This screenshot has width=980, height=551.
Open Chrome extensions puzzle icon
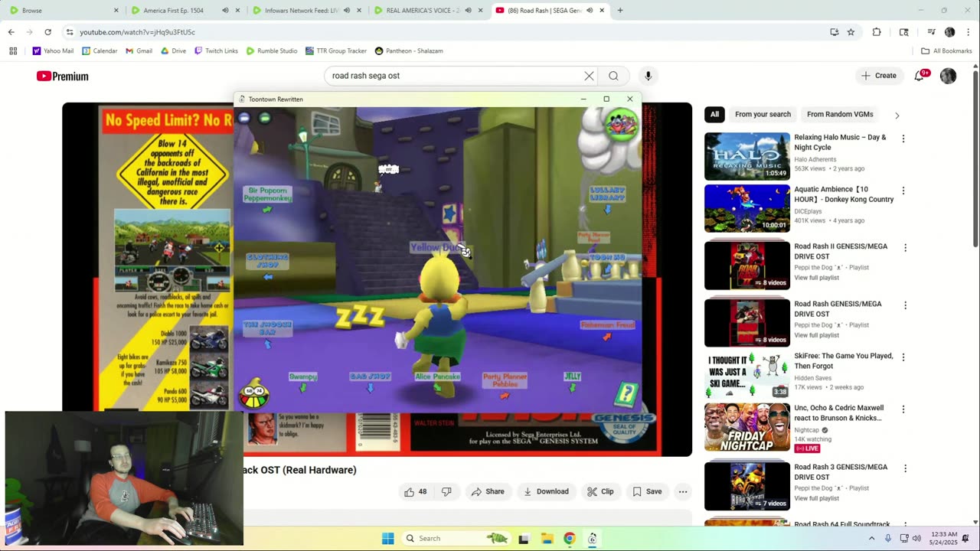877,32
